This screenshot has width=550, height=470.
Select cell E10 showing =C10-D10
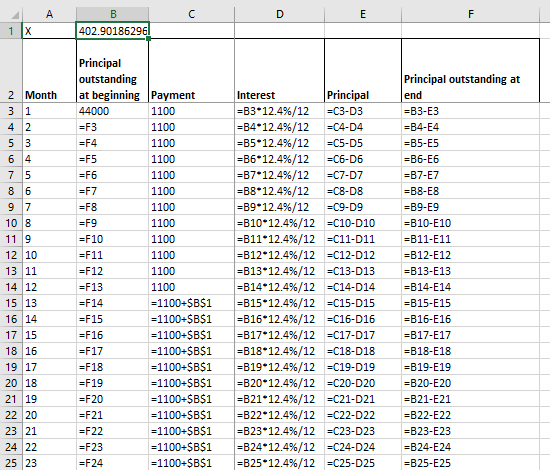pos(363,223)
